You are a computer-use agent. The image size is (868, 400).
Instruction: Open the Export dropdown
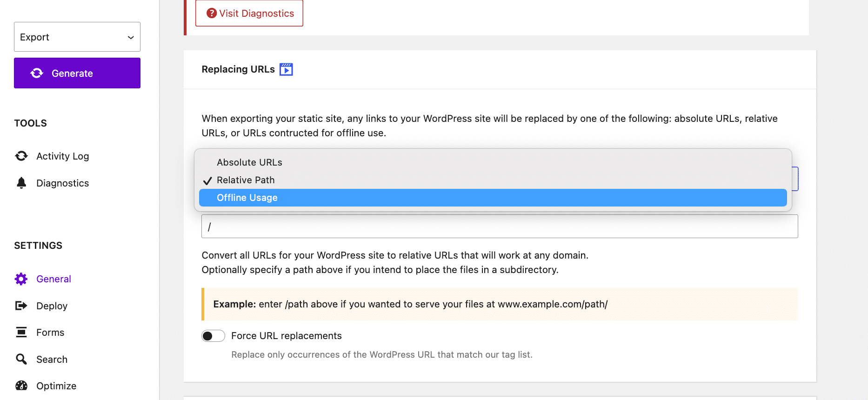[77, 37]
